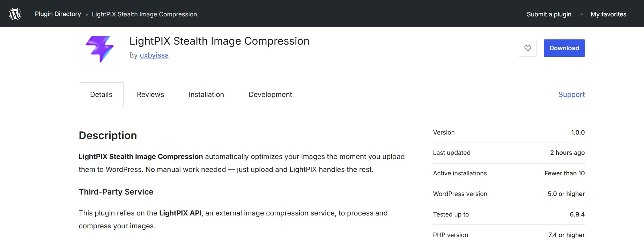Click the 'Tested up to' 6.9.4 value
The height and width of the screenshot is (243, 644).
pyautogui.click(x=577, y=214)
